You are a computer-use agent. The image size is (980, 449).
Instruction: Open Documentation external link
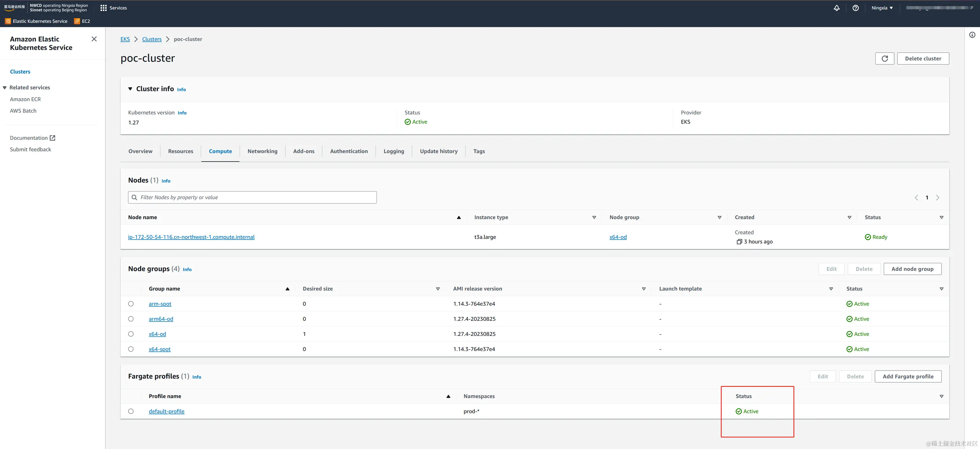point(33,138)
